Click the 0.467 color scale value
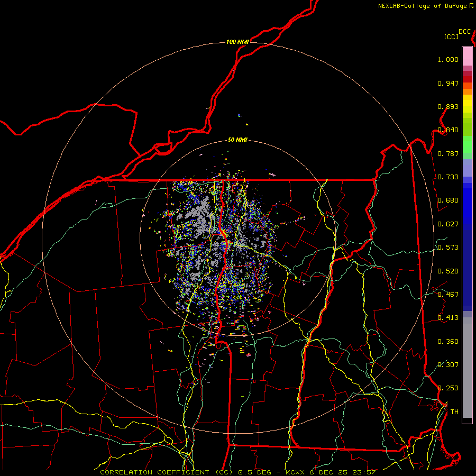Image resolution: width=476 pixels, height=476 pixels. click(x=448, y=295)
